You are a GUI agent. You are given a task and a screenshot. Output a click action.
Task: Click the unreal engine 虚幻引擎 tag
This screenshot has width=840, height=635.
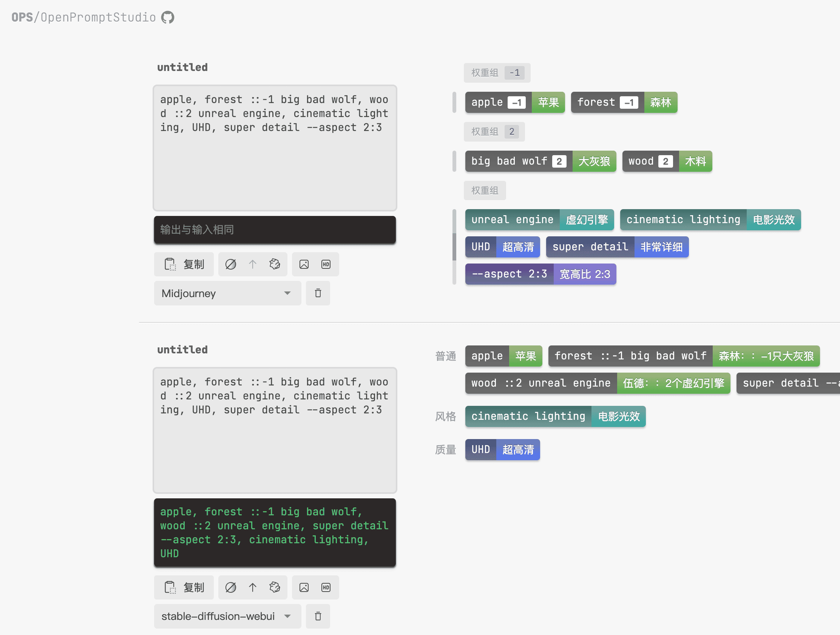click(540, 220)
